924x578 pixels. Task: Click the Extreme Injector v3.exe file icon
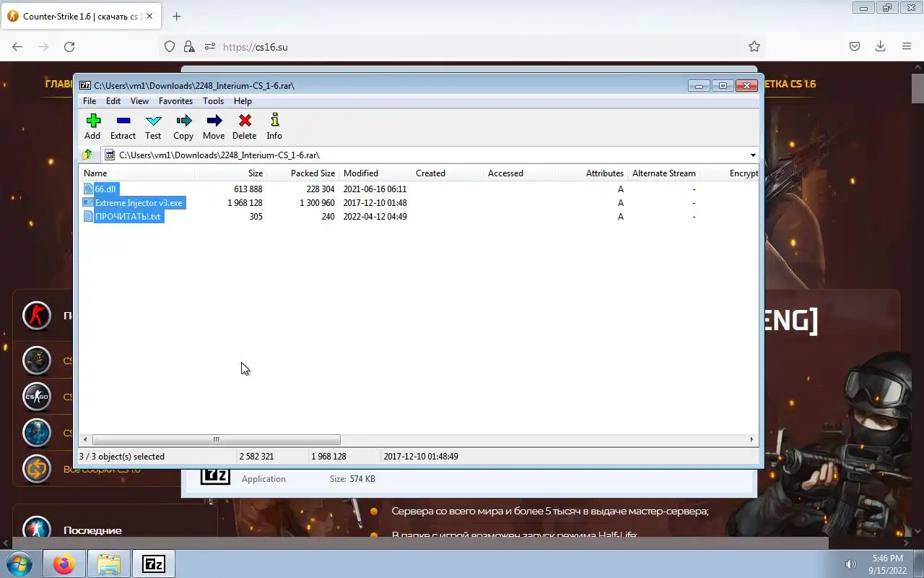coord(89,203)
